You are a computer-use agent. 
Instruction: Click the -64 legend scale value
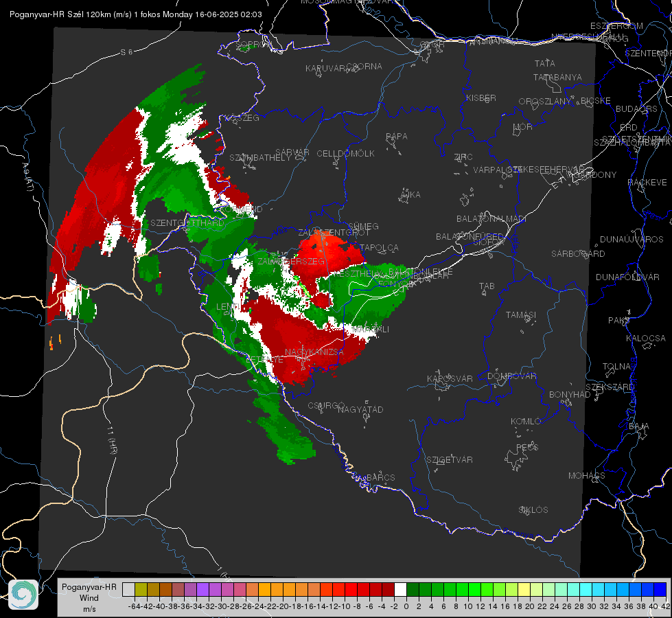point(134,606)
